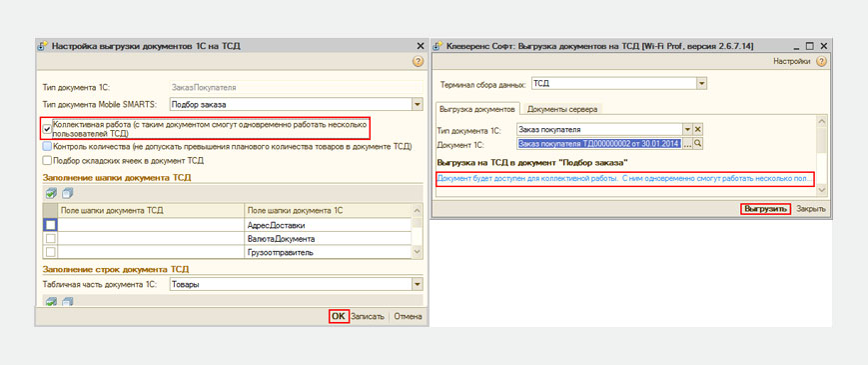Screen dimensions: 868x365
Task: Select the ВалютаДокумента cell
Action: click(x=328, y=239)
